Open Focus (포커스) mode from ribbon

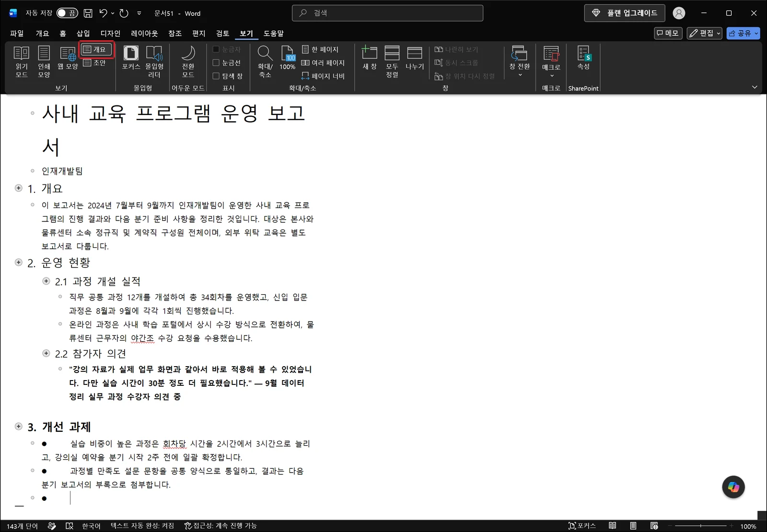(131, 58)
